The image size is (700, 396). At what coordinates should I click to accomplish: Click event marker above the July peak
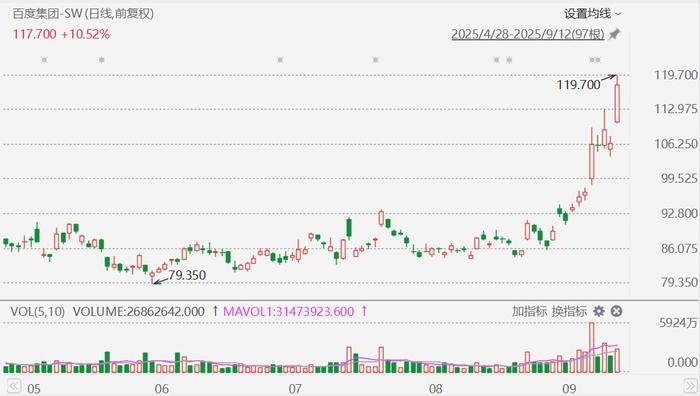375,59
